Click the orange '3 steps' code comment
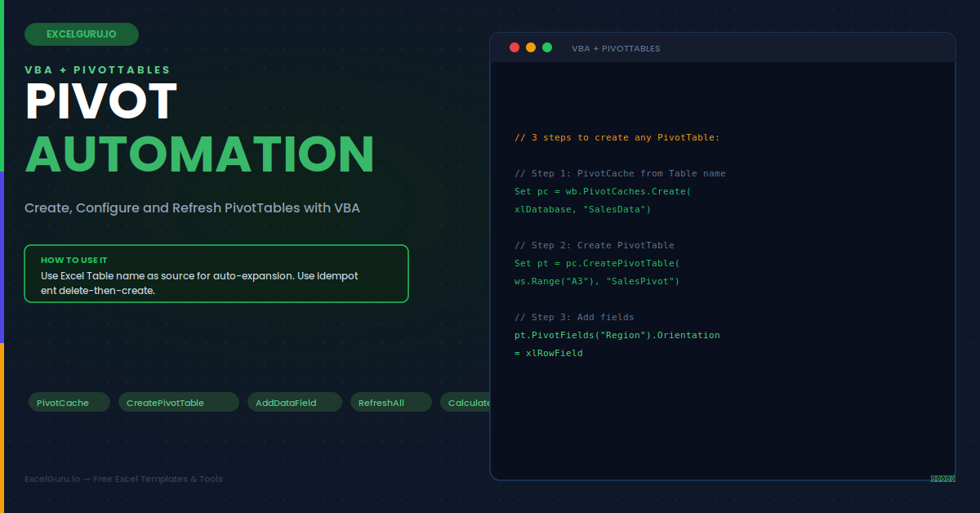 point(617,137)
